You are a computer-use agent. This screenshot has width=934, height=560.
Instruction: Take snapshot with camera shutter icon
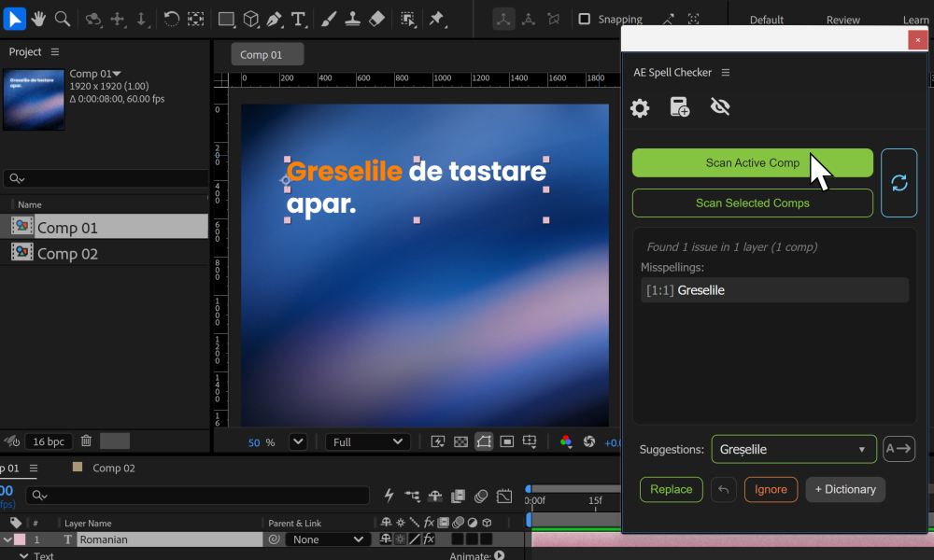tap(589, 441)
